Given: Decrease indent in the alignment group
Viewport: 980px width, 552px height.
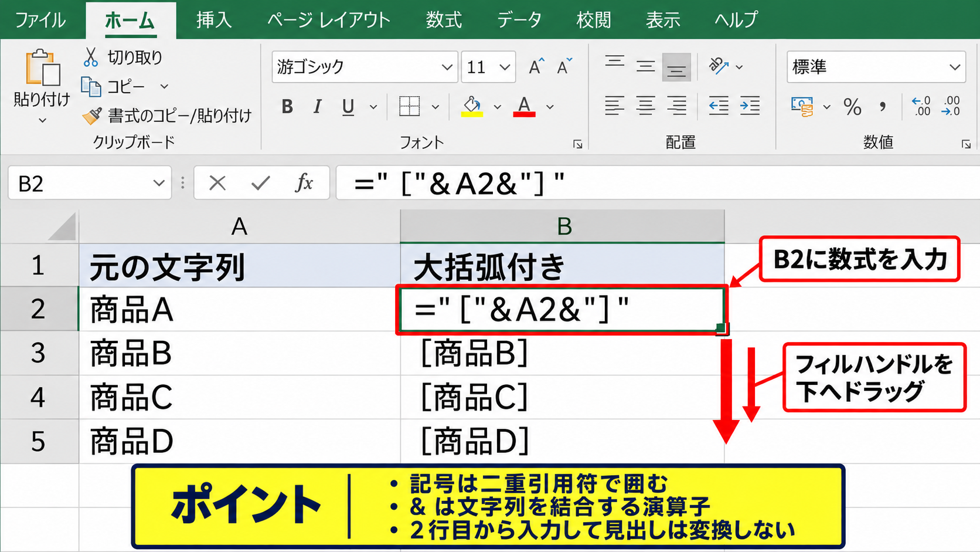Looking at the screenshot, I should tap(719, 106).
